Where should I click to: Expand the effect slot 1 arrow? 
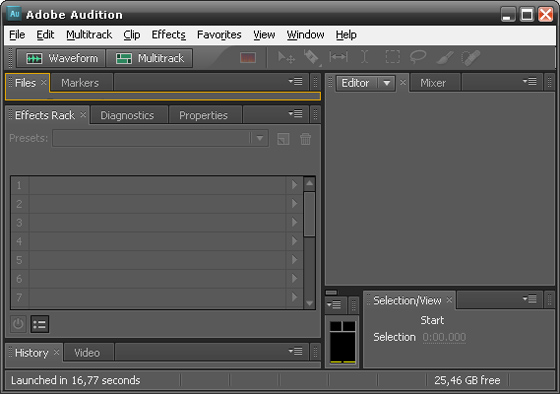294,185
